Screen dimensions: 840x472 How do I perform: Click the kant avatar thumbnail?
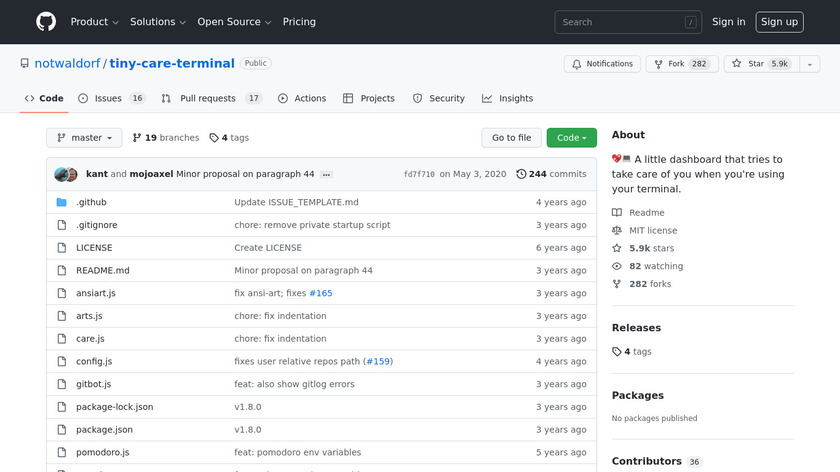coord(62,174)
